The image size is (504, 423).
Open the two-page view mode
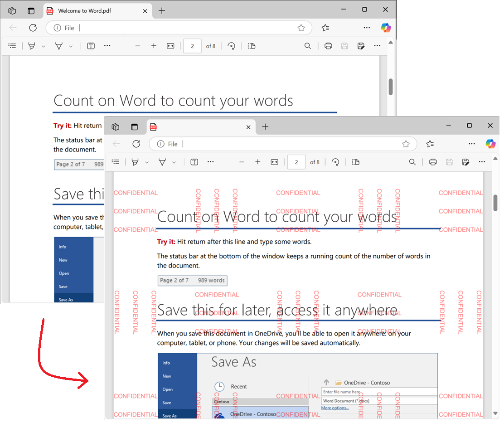tap(355, 162)
